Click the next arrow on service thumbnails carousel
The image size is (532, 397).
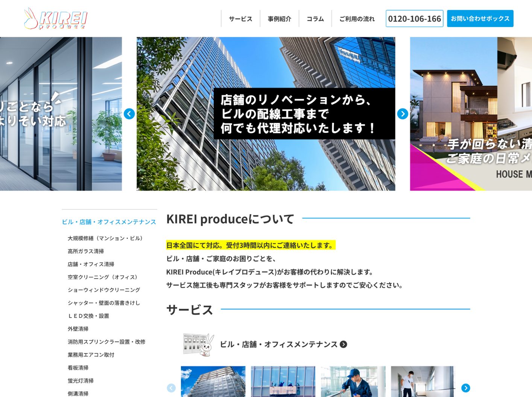465,388
